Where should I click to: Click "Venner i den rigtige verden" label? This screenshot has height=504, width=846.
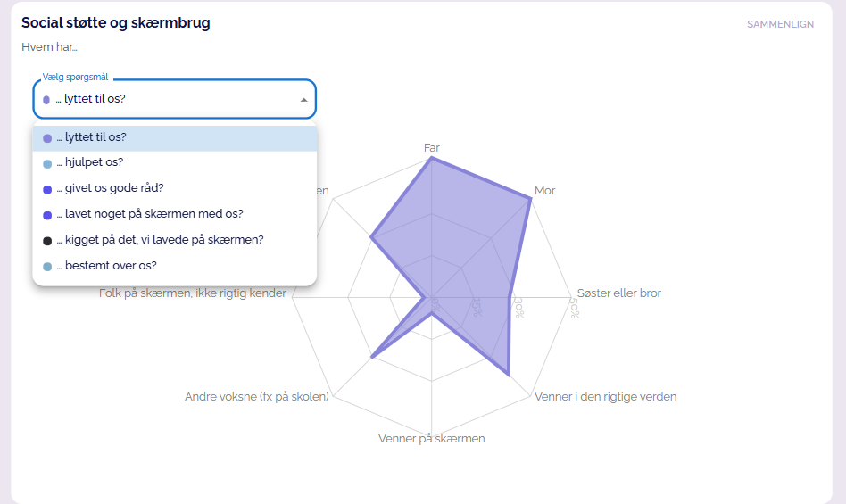(x=605, y=396)
